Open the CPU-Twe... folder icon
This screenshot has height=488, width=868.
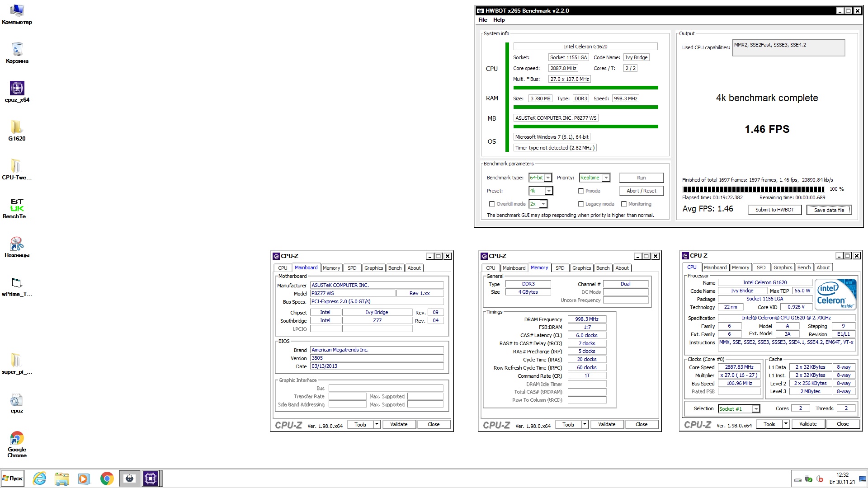tap(17, 169)
